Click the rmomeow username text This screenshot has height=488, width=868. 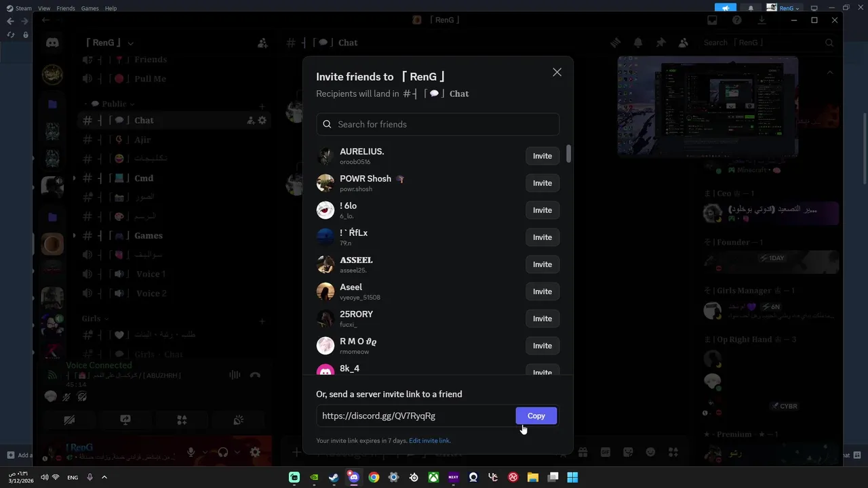354,352
